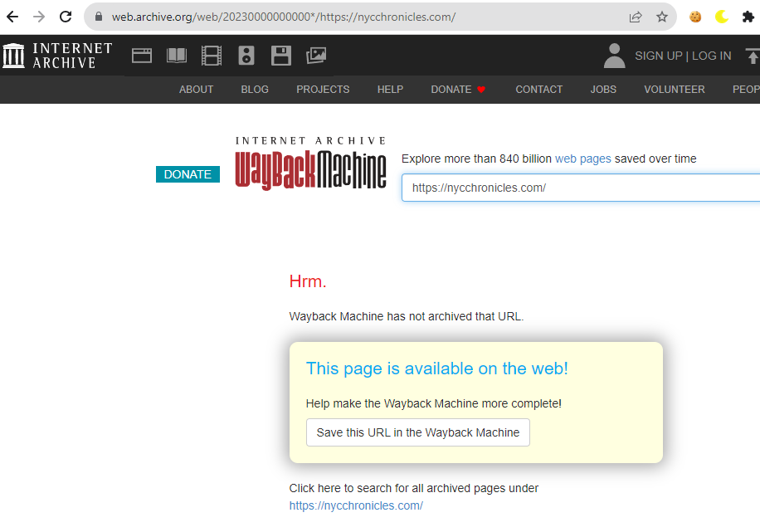Open the Audio speaker icon
760x532 pixels.
point(246,56)
